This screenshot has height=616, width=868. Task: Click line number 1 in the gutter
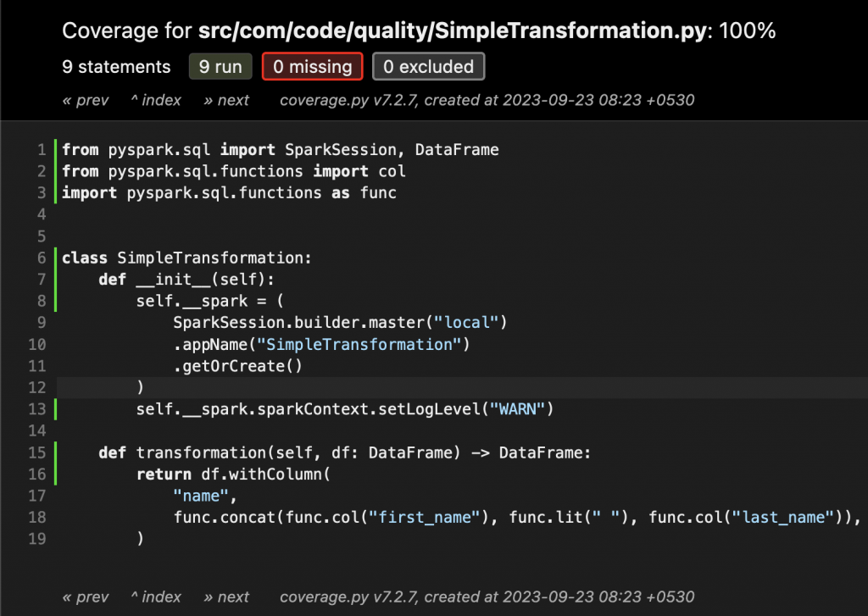42,150
